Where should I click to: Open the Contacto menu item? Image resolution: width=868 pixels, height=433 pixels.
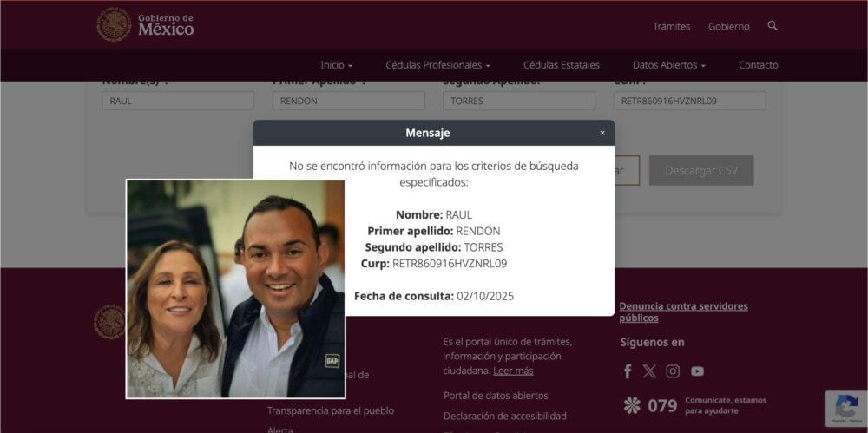[x=758, y=65]
